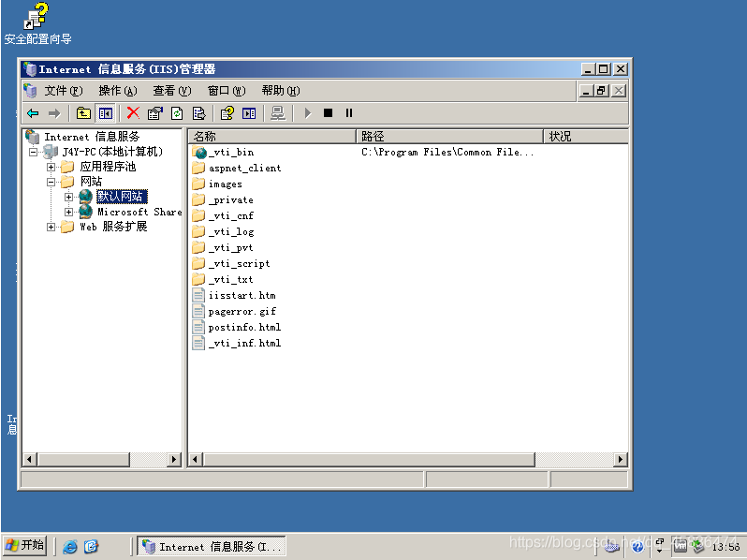747x560 pixels.
Task: Launch Internet Explorer from quick launch
Action: point(70,546)
